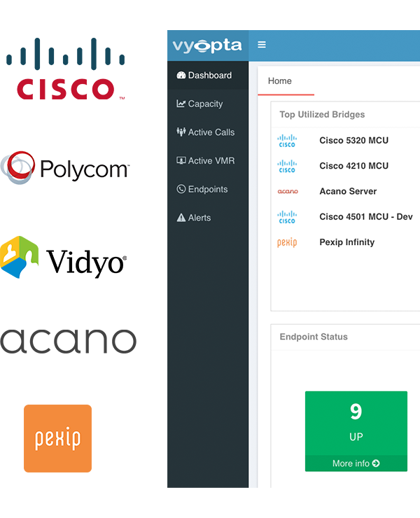Click the Top Utilized Bridges heading

322,114
